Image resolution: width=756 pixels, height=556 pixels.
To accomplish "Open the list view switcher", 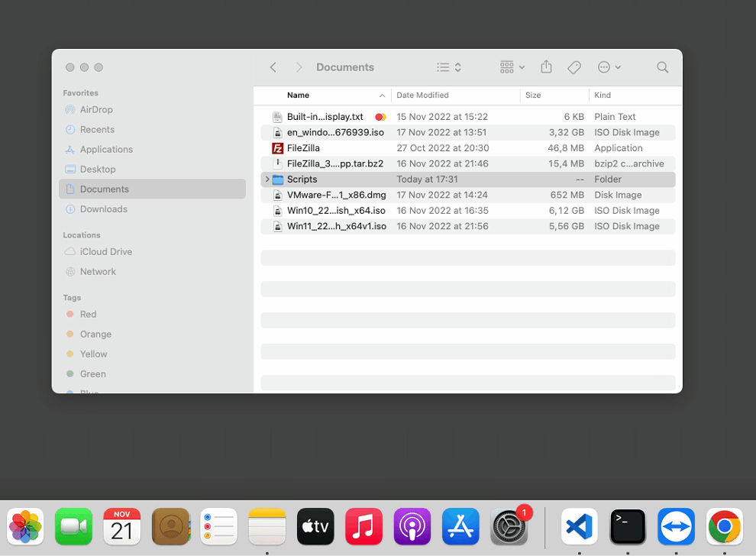I will [x=449, y=67].
